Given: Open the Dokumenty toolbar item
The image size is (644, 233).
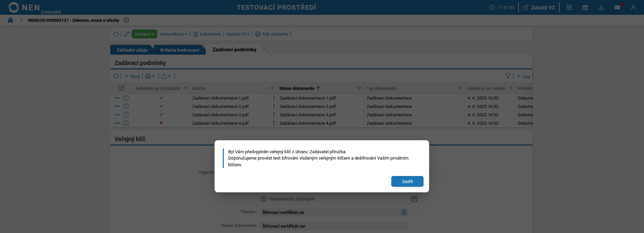Looking at the screenshot, I should click(207, 34).
